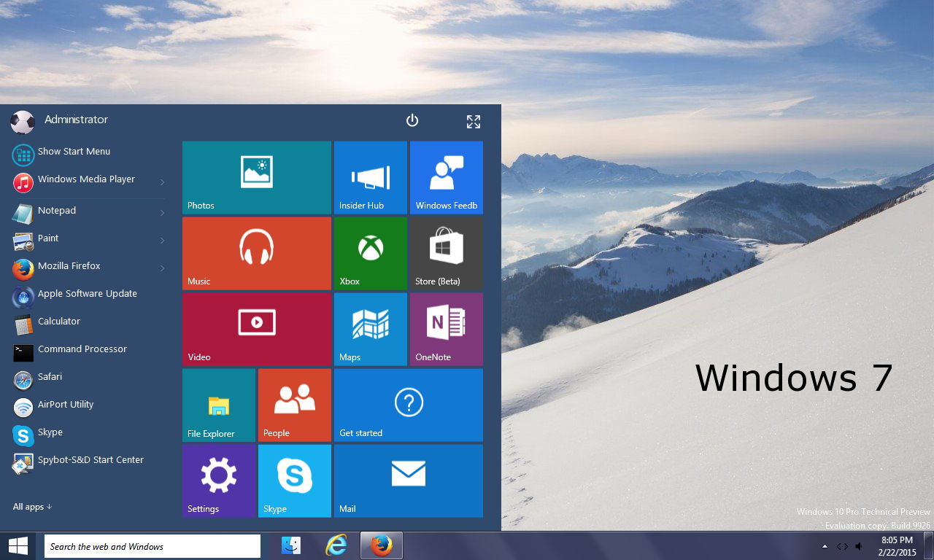The image size is (934, 560).
Task: Show hidden tray icons arrow
Action: tap(825, 546)
